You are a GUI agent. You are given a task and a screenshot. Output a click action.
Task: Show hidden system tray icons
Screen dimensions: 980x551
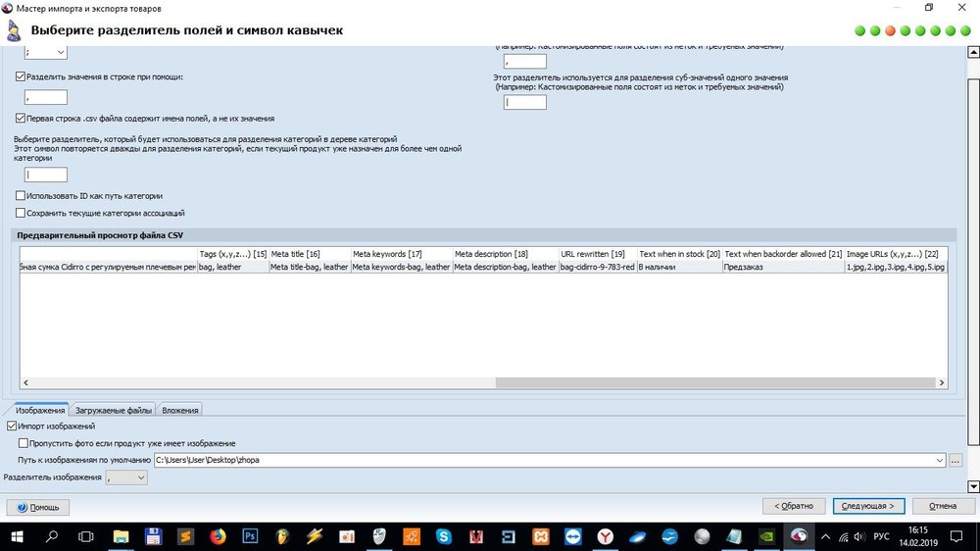[825, 536]
